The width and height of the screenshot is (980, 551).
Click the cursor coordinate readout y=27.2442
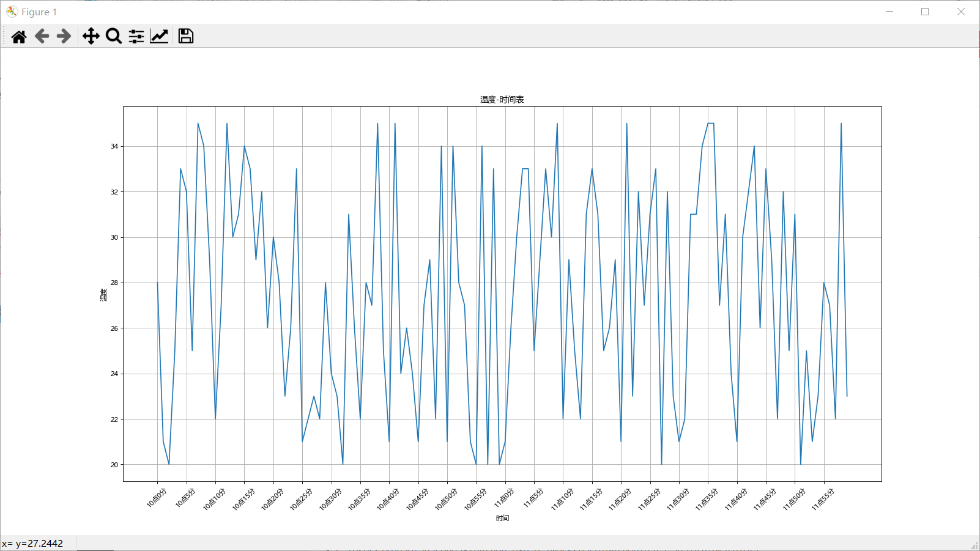[x=39, y=544]
